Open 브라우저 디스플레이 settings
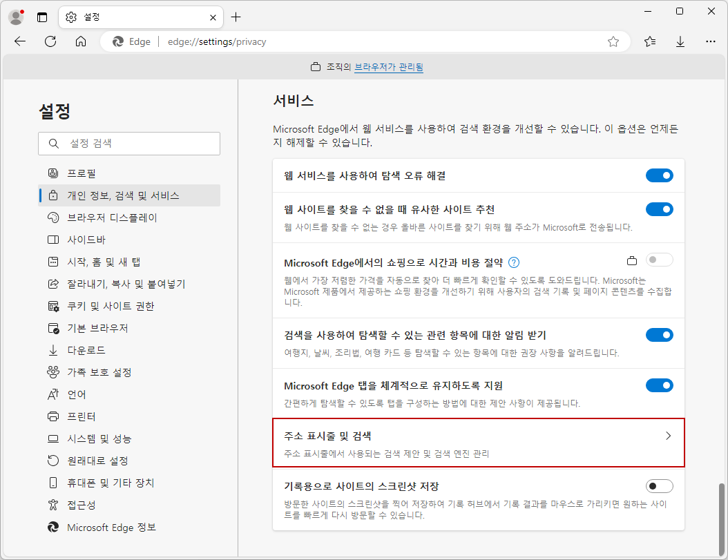Image resolution: width=728 pixels, height=560 pixels. point(130,218)
